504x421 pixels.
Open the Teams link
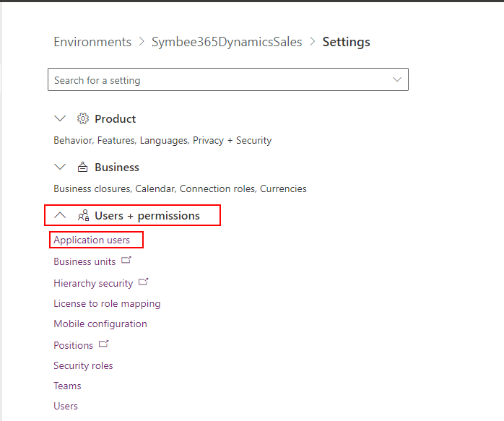[x=67, y=386]
